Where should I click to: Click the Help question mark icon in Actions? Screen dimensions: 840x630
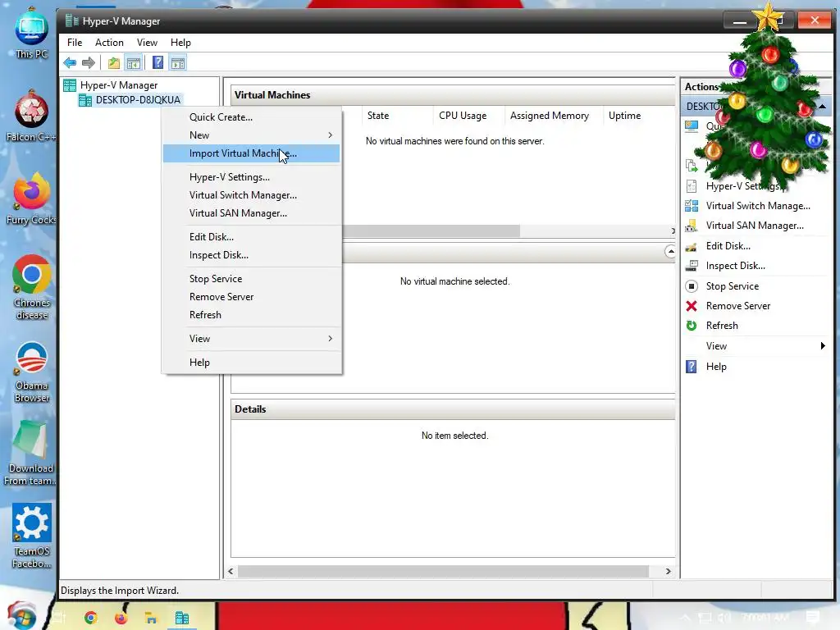(692, 367)
